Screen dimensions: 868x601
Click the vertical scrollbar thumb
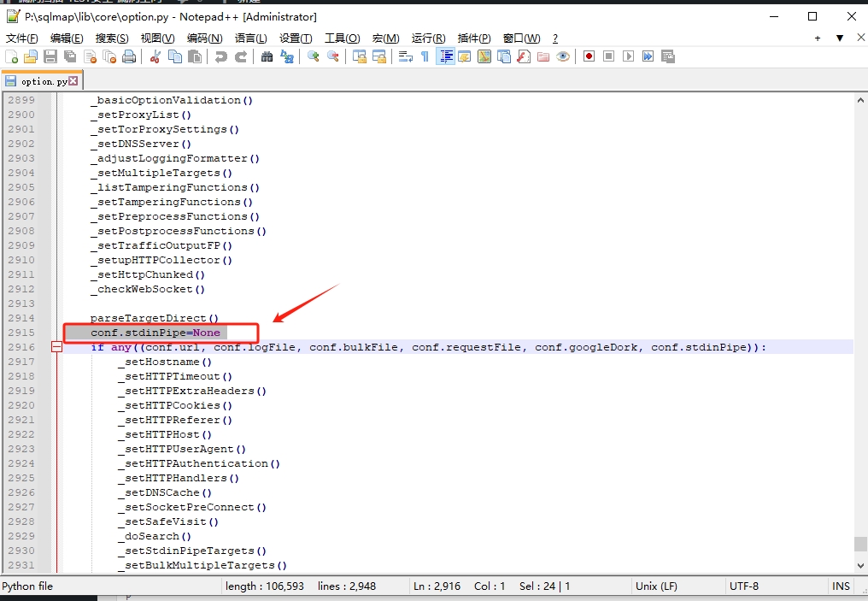[x=860, y=544]
